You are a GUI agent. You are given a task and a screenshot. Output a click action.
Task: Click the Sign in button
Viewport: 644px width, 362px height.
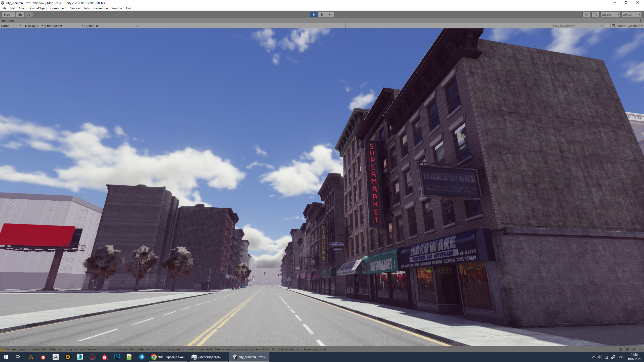point(8,15)
